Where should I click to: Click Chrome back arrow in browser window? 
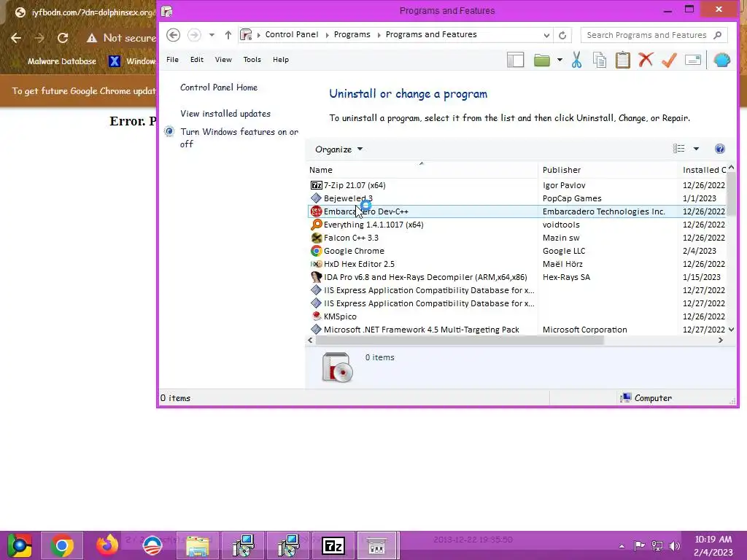[x=16, y=38]
